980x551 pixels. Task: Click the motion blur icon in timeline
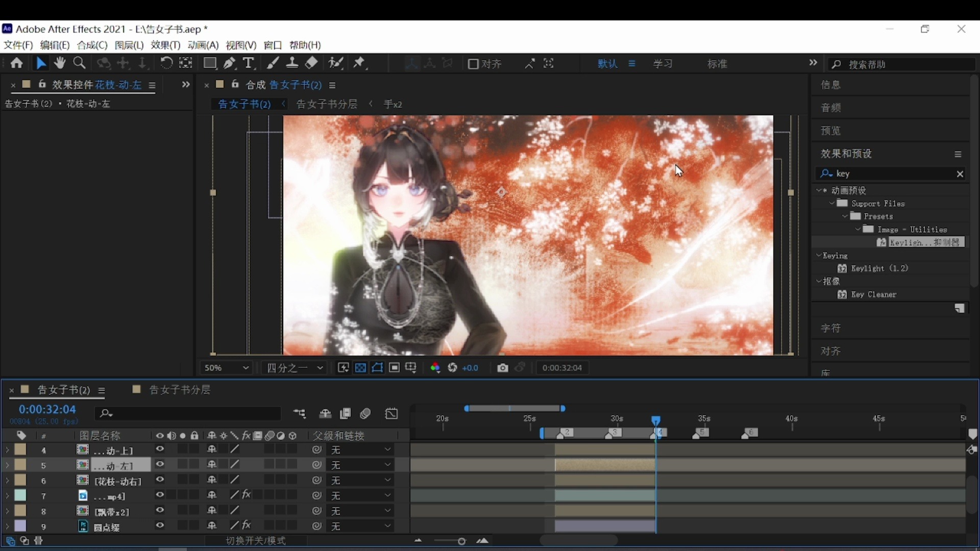click(x=365, y=414)
